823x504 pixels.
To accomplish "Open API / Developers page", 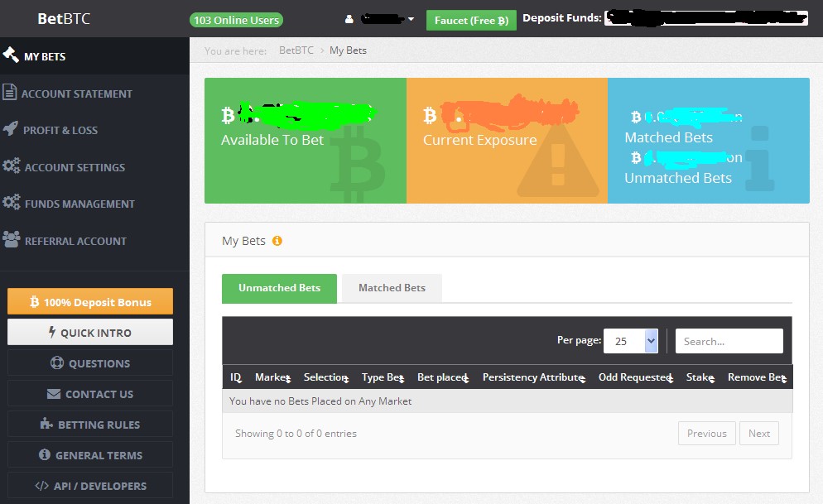I will 90,486.
